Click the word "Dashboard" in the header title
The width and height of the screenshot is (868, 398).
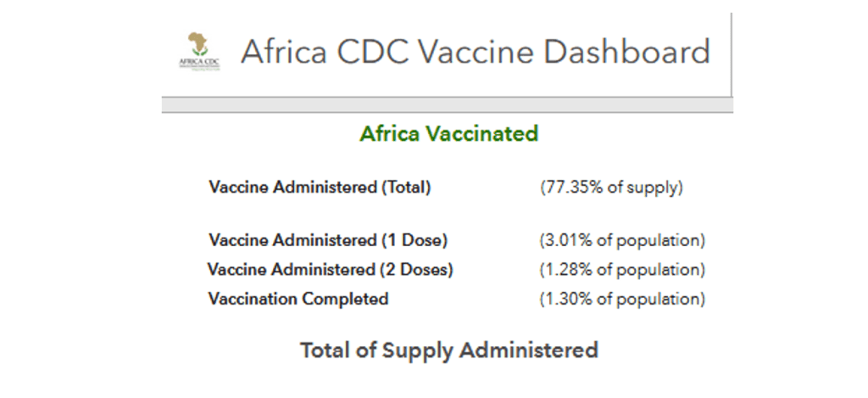[x=626, y=52]
